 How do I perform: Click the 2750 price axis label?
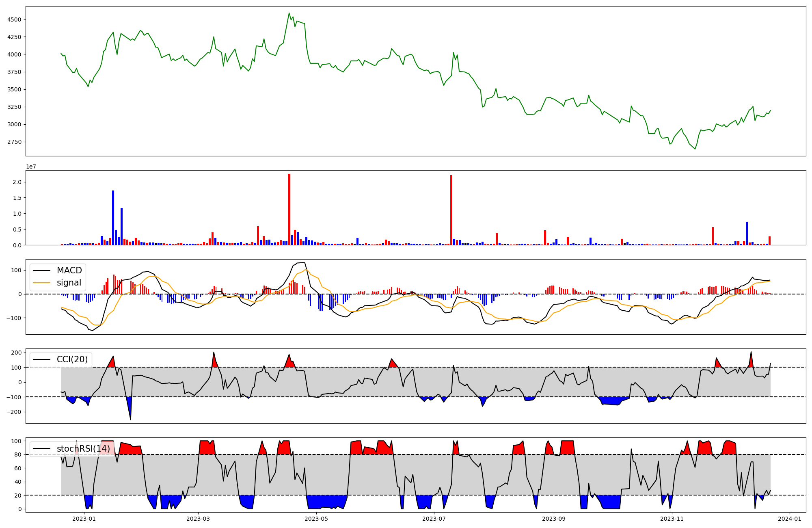click(x=14, y=142)
